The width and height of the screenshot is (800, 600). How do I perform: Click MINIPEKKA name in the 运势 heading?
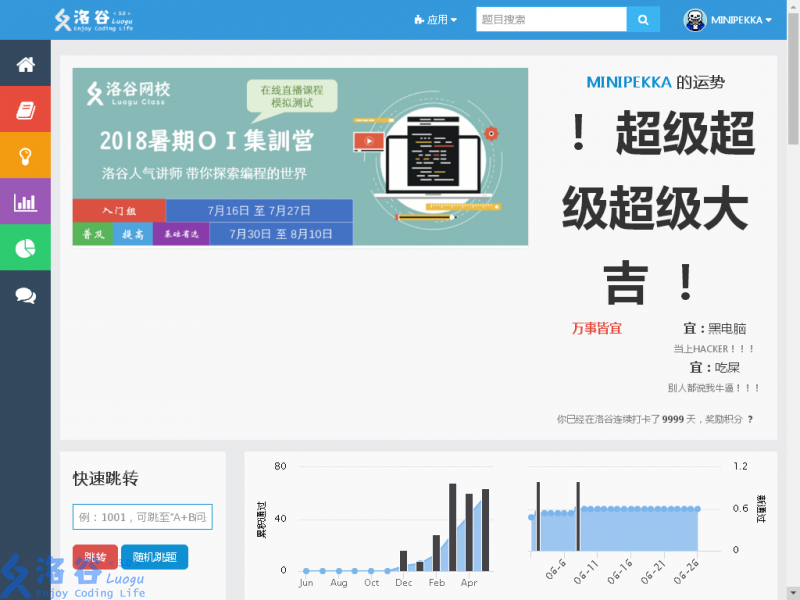tap(628, 82)
